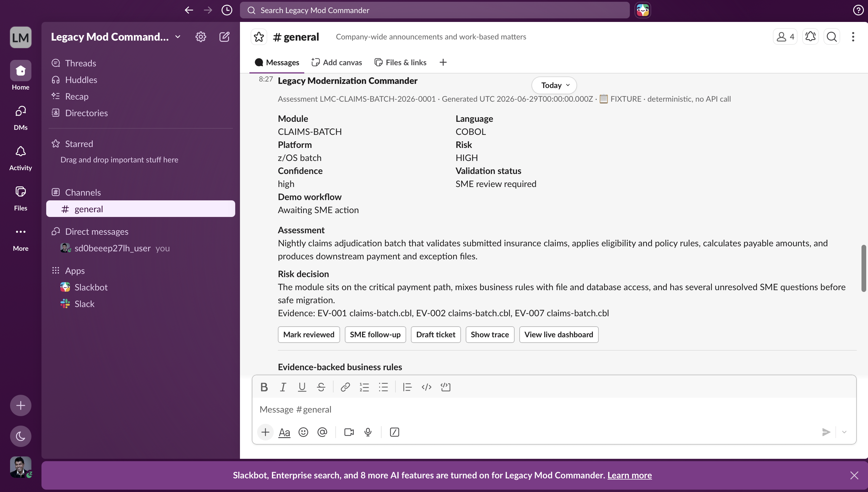Open the Add canvas tab
The width and height of the screenshot is (868, 492).
pyautogui.click(x=337, y=63)
